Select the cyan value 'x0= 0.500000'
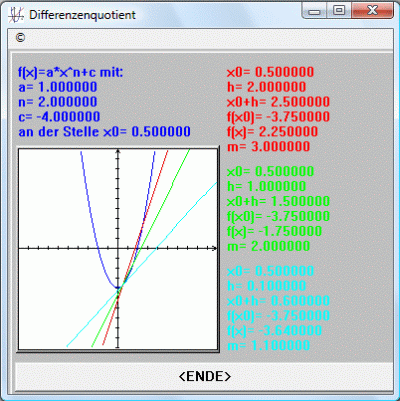This screenshot has width=400, height=401. pos(270,271)
